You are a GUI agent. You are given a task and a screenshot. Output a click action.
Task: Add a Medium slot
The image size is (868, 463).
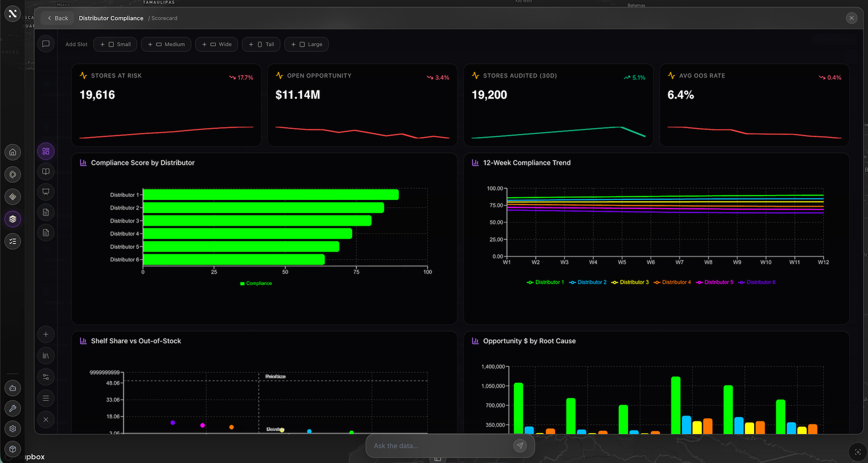pyautogui.click(x=166, y=44)
